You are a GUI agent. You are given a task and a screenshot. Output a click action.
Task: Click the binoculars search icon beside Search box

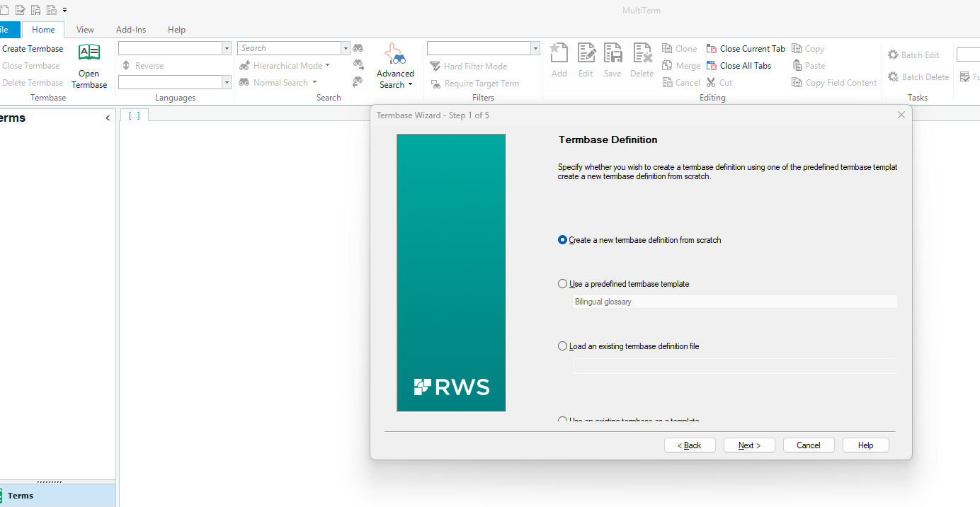[358, 48]
